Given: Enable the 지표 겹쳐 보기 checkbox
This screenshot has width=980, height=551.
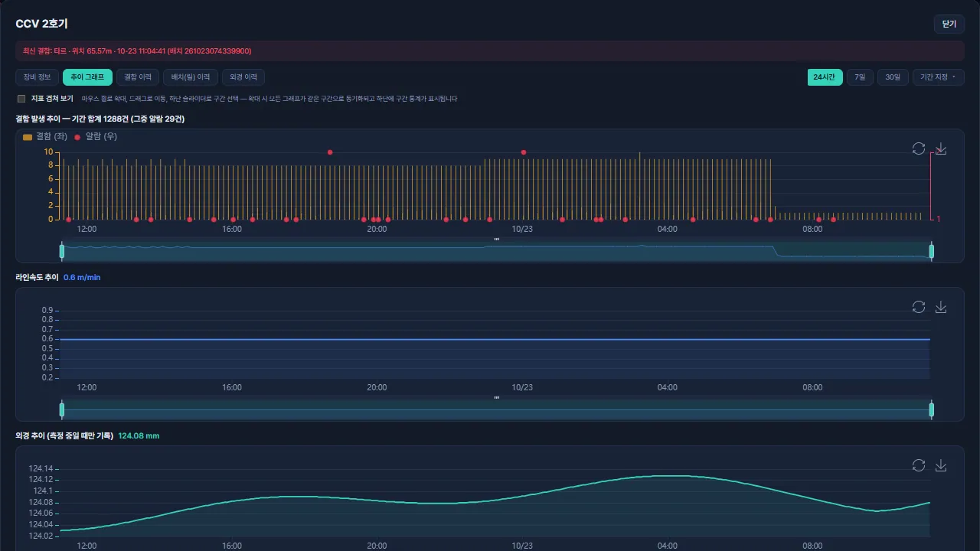Looking at the screenshot, I should [21, 99].
